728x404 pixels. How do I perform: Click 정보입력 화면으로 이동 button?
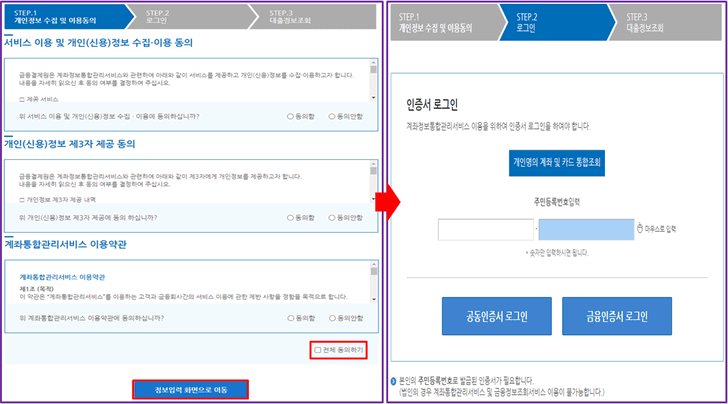(x=190, y=390)
